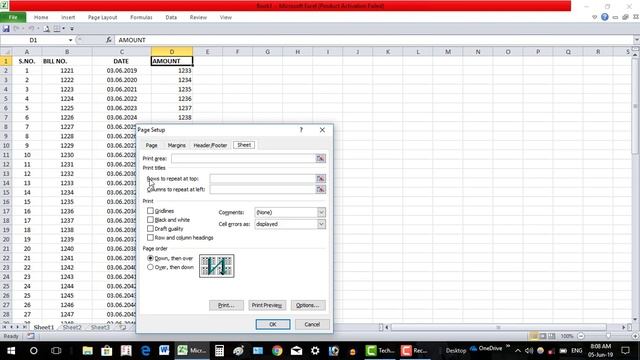Show hidden system tray icons chevron
Screen dimensions: 640x360
click(x=518, y=351)
